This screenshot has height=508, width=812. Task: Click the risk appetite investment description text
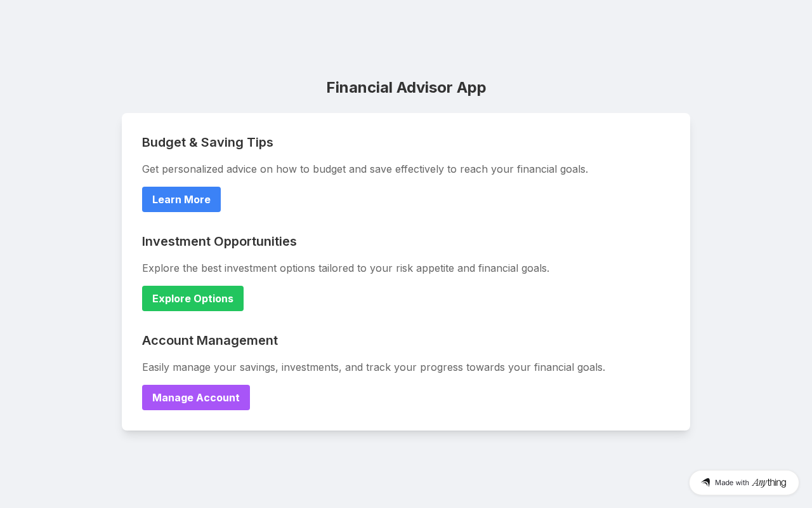click(346, 268)
